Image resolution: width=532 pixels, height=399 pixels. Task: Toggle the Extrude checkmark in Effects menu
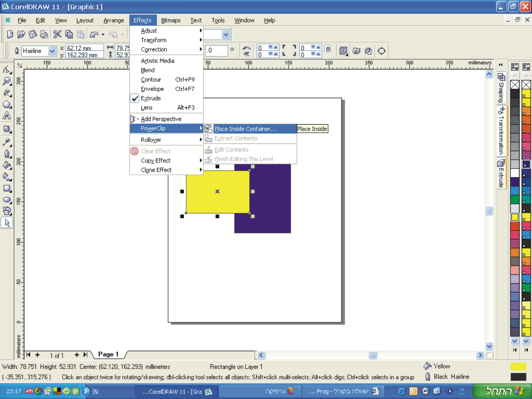[x=135, y=98]
